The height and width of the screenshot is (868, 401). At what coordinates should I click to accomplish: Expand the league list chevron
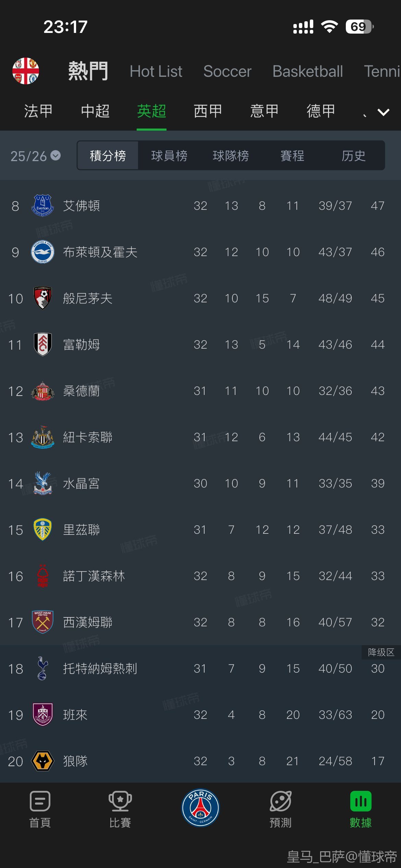tap(383, 112)
